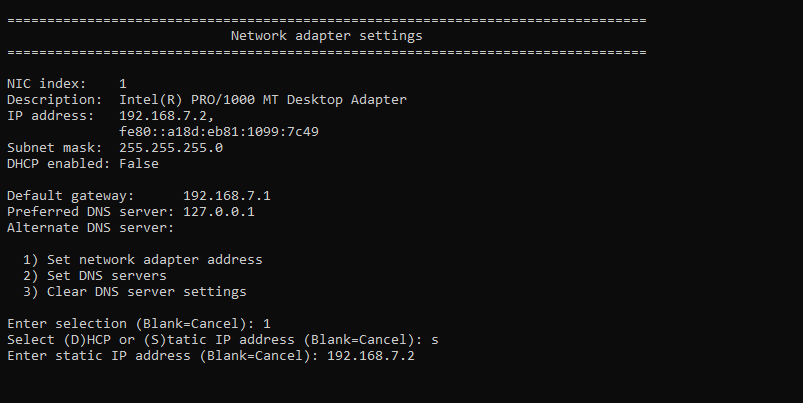Image resolution: width=803 pixels, height=403 pixels.
Task: Click the typed static IP 192.168.7.2 entry
Action: point(371,355)
